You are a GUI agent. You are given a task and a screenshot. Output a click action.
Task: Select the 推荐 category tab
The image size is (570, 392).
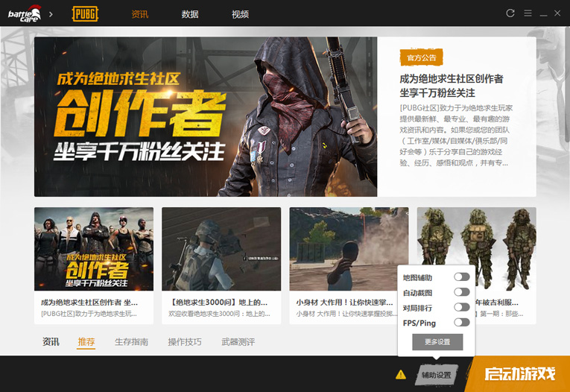86,342
